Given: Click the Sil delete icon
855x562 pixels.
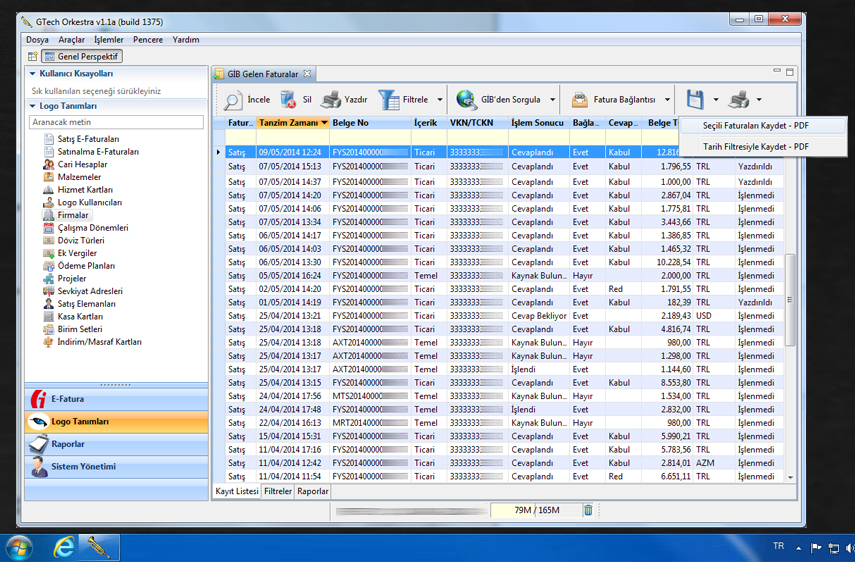Looking at the screenshot, I should tap(288, 100).
